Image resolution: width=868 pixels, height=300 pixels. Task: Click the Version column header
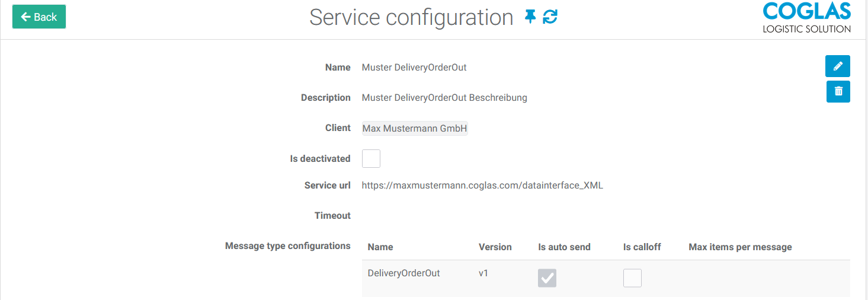(x=495, y=247)
